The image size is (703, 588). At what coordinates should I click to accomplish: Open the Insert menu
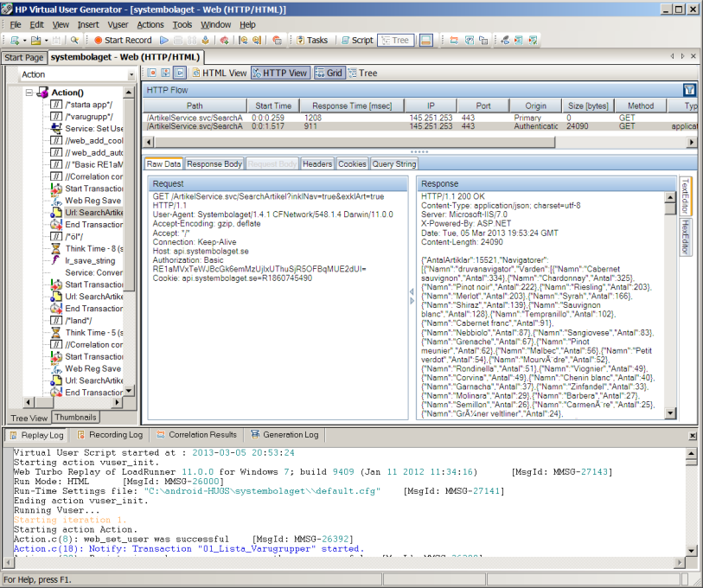tap(88, 25)
